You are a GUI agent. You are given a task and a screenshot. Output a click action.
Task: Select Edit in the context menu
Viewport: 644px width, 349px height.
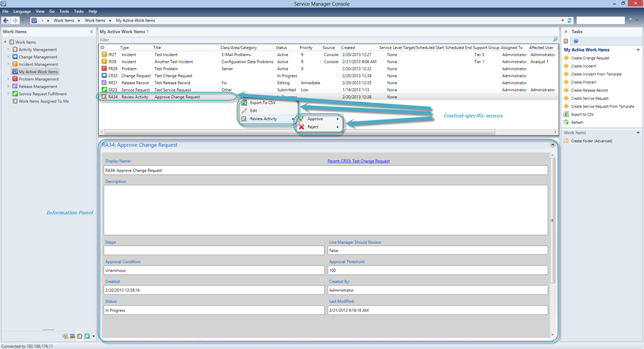coord(253,111)
